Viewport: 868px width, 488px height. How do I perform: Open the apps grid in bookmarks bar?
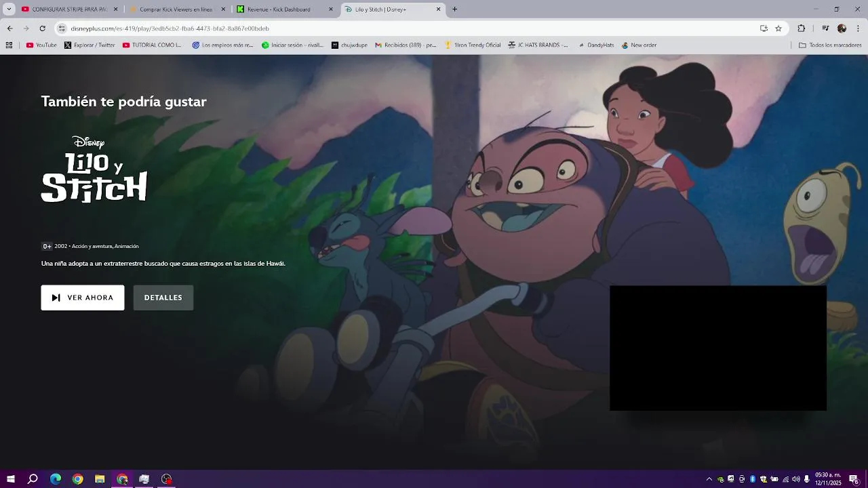(9, 45)
